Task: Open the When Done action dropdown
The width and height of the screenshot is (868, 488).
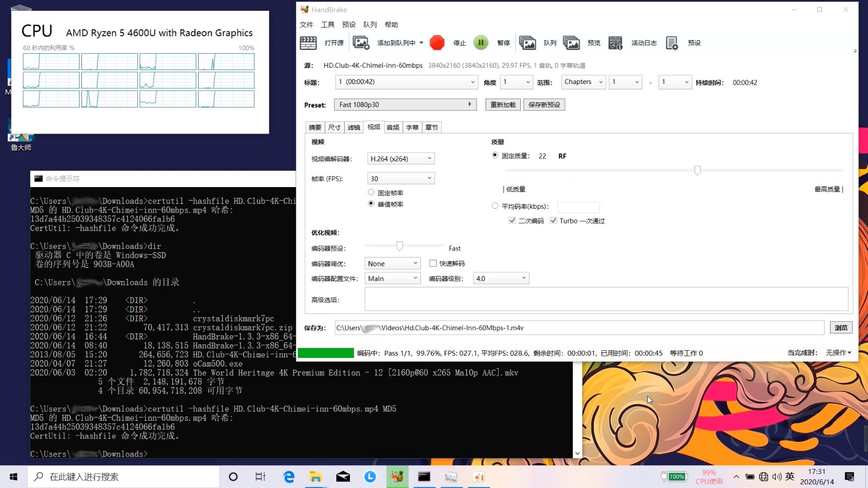Action: click(839, 353)
